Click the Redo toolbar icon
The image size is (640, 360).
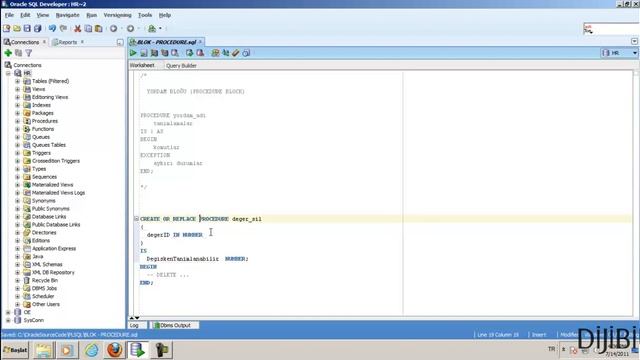pyautogui.click(x=63, y=29)
